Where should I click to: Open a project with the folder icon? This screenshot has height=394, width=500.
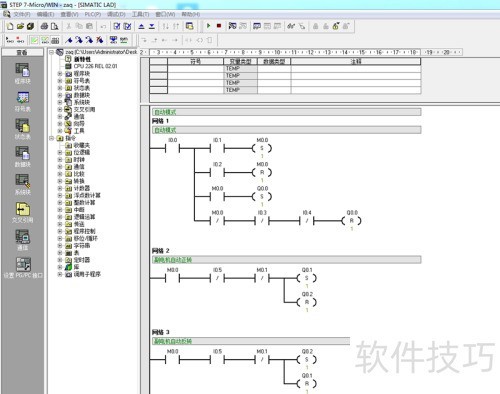20,26
